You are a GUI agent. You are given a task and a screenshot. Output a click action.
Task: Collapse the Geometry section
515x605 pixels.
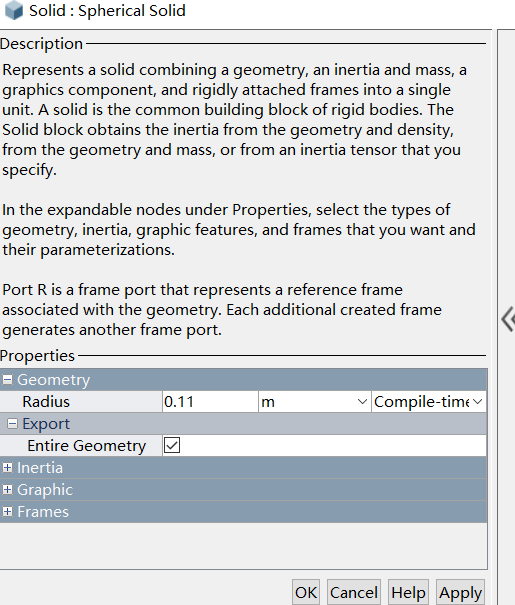(7, 380)
